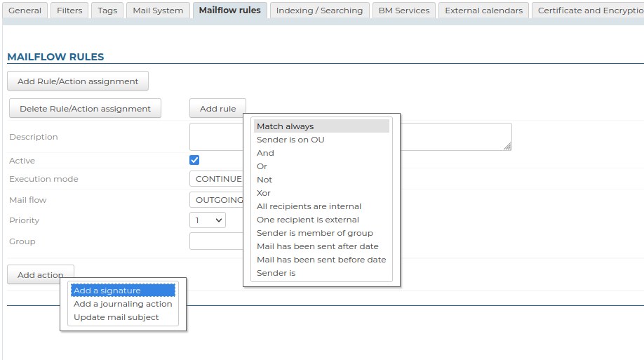Click the Group input field

click(215, 241)
